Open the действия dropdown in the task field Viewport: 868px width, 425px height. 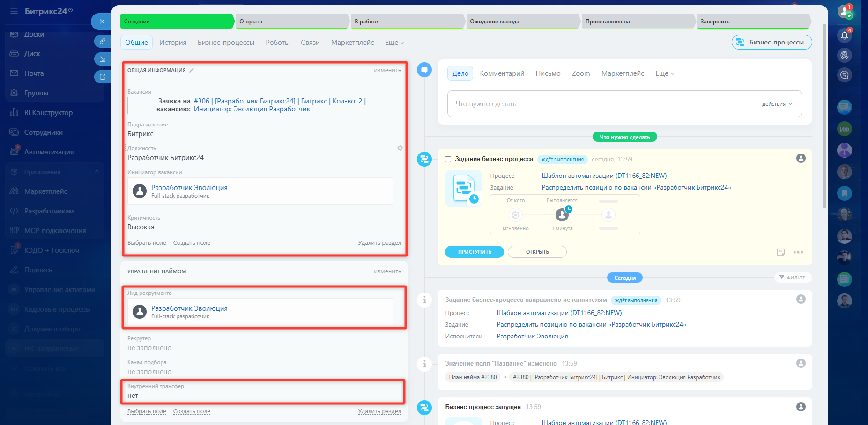(777, 104)
